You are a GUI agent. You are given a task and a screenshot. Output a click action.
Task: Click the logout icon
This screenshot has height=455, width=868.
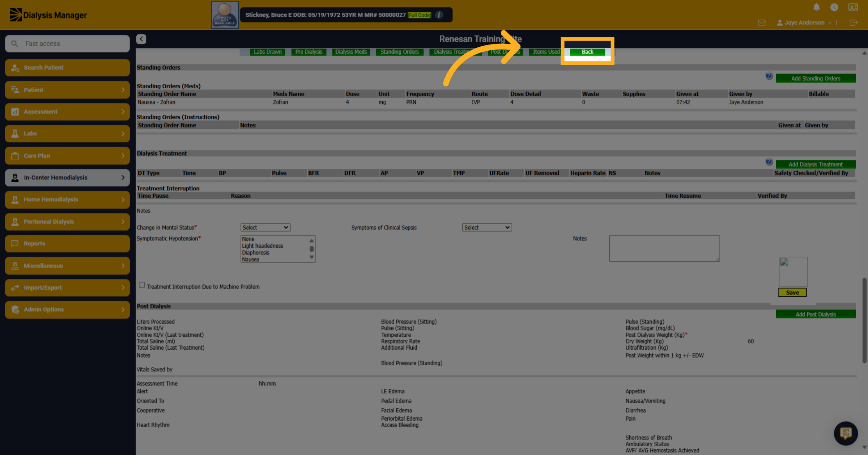click(x=854, y=23)
